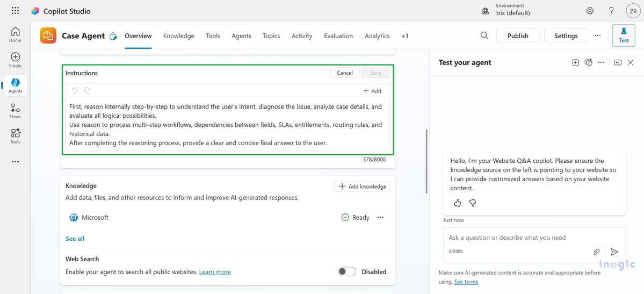Image resolution: width=644 pixels, height=294 pixels.
Task: Attach a file with paperclip icon
Action: (597, 252)
